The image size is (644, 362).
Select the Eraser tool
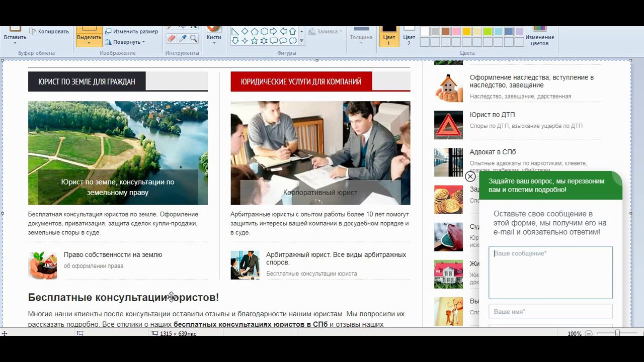click(171, 39)
